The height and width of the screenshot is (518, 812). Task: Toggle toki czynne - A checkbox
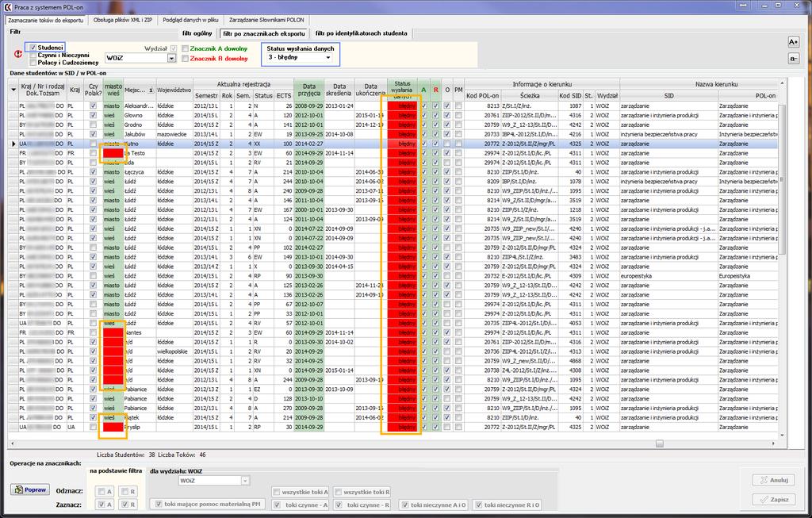point(278,505)
